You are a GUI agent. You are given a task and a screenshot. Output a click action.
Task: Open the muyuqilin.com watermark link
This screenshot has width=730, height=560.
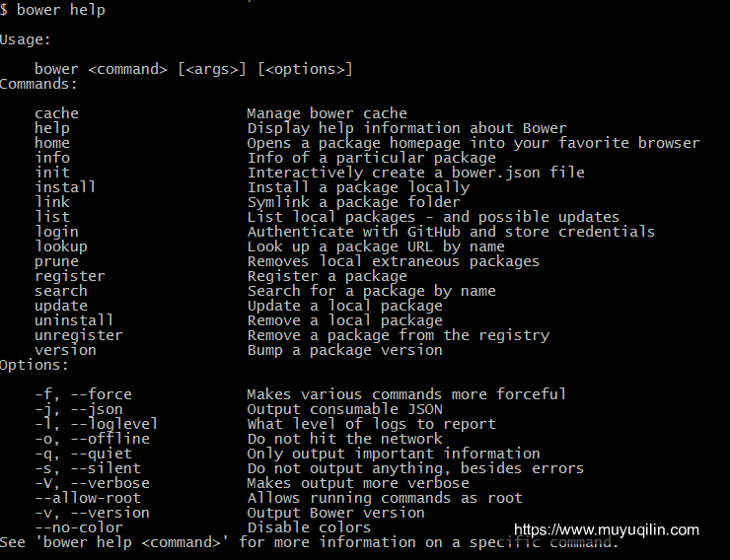point(606,529)
